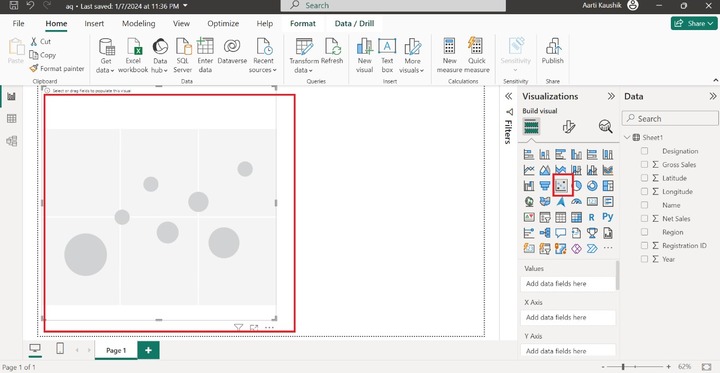Click the Share button

[694, 23]
